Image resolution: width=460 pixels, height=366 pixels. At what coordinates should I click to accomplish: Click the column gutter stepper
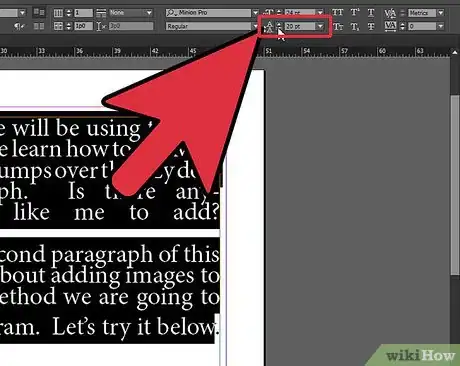(69, 26)
